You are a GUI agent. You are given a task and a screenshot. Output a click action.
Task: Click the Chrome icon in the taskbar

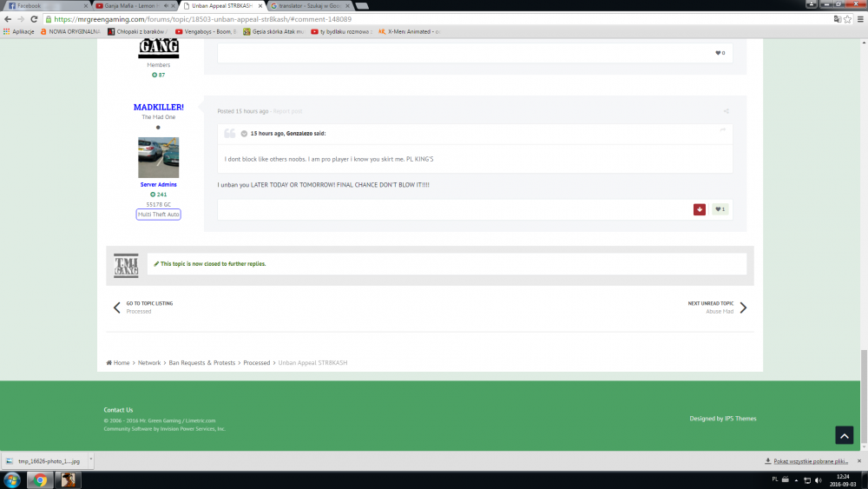(41, 479)
